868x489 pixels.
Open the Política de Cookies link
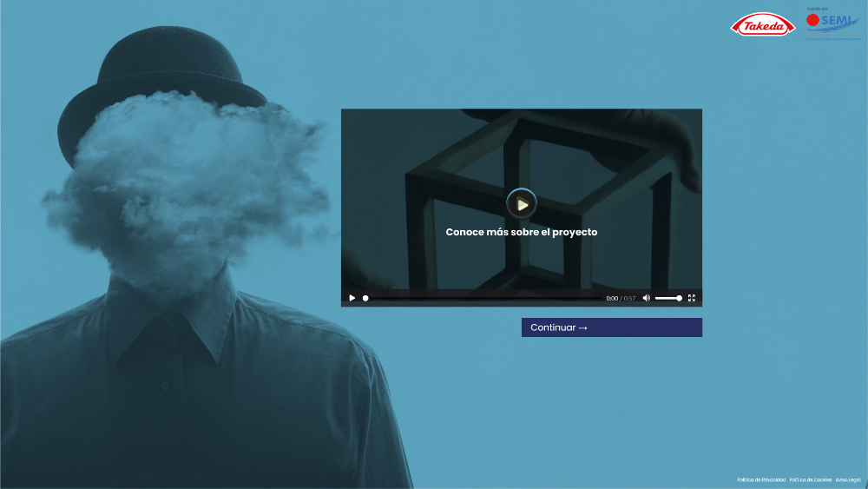coord(811,479)
